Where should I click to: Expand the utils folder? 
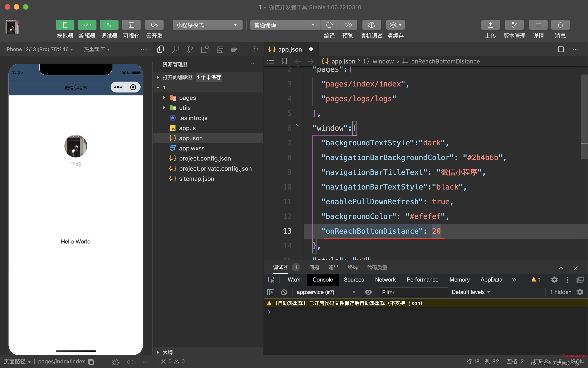pos(164,108)
